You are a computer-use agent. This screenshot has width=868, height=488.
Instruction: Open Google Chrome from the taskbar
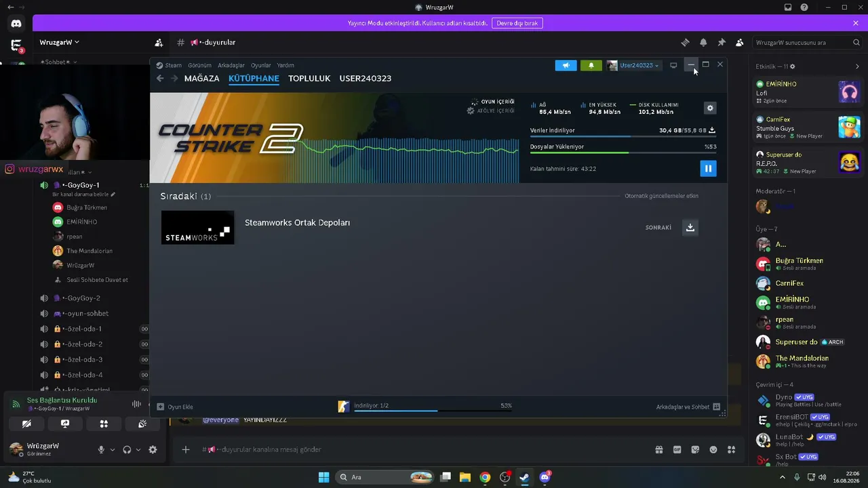coord(485,477)
